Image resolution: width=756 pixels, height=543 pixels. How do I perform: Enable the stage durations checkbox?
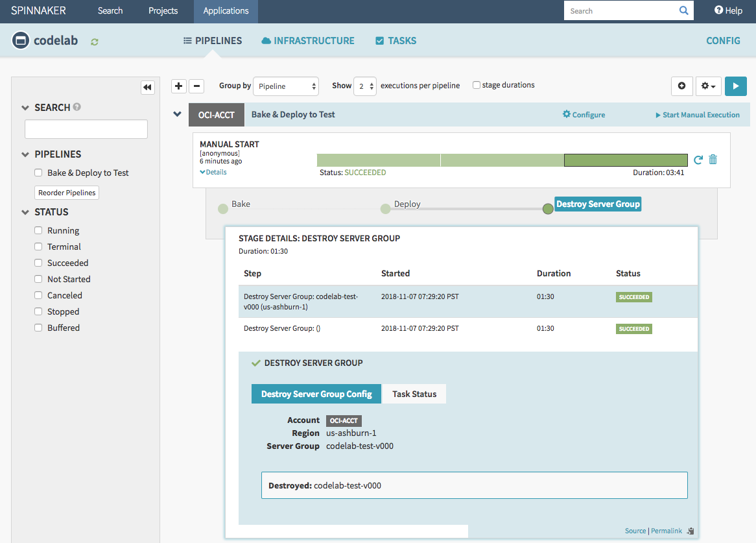pos(477,85)
